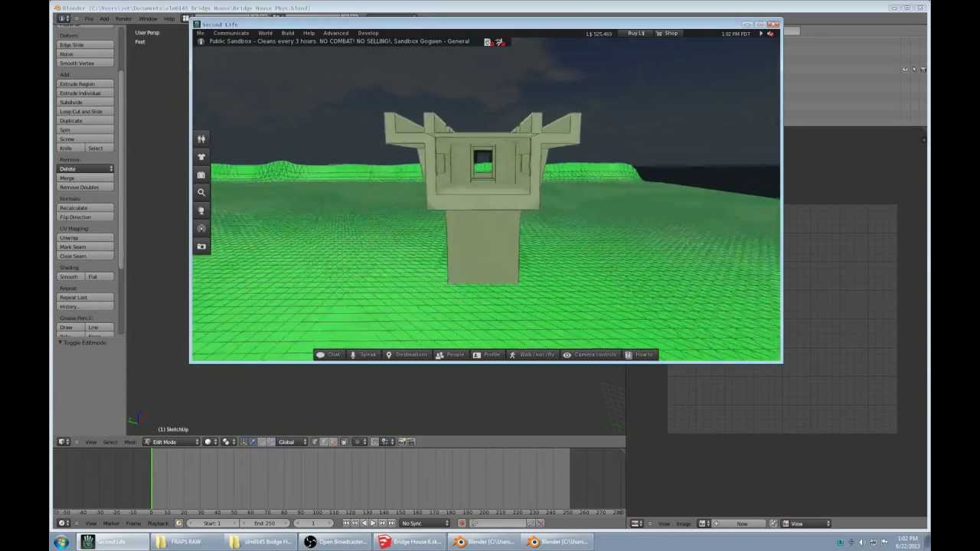Viewport: 980px width, 551px height.
Task: Click the Walk / run / fly button
Action: pos(532,354)
